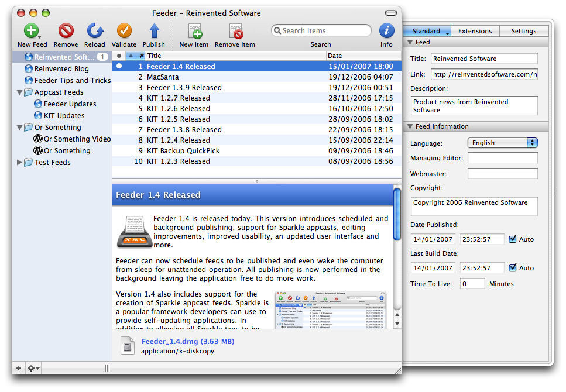Click the unread dot column header
The height and width of the screenshot is (392, 566).
point(119,56)
